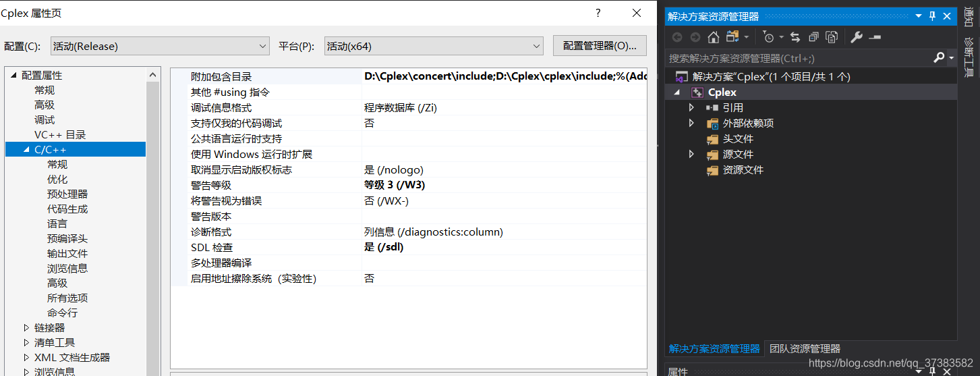Screen dimensions: 980x376
Task: Expand the 链接器 tree node
Action: 26,328
